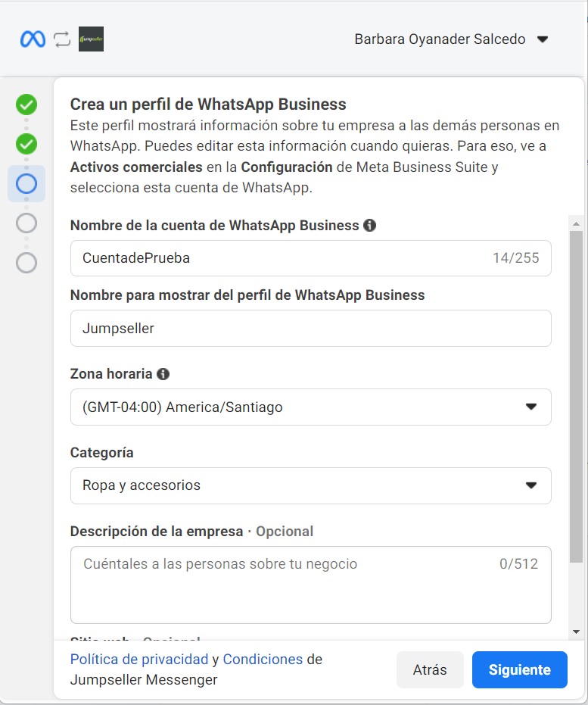The width and height of the screenshot is (588, 705).
Task: Click the sync arrows icon in header
Action: tap(62, 39)
